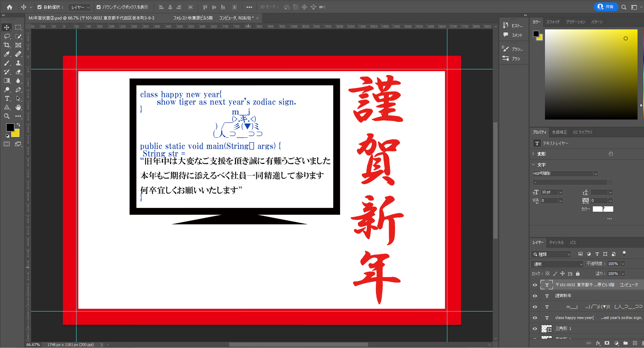Select the Clone Stamp tool
This screenshot has width=644, height=348.
coord(18,63)
